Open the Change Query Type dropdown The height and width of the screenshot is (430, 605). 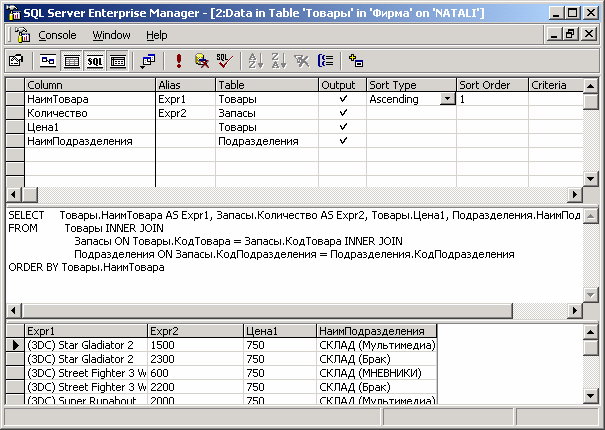(148, 61)
